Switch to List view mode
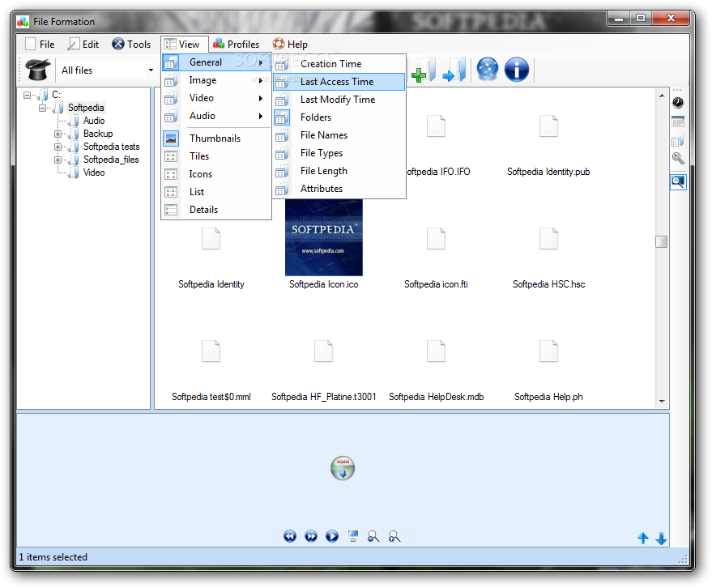This screenshot has width=712, height=588. click(x=216, y=192)
